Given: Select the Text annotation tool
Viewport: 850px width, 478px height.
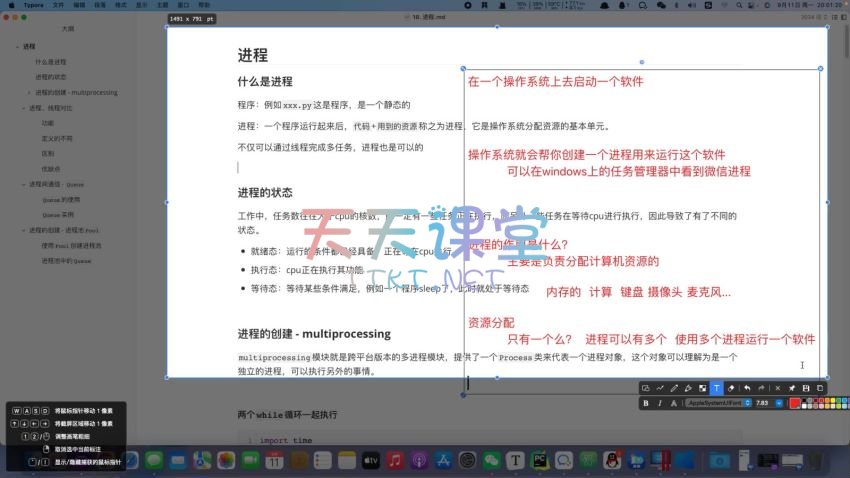Looking at the screenshot, I should point(716,387).
